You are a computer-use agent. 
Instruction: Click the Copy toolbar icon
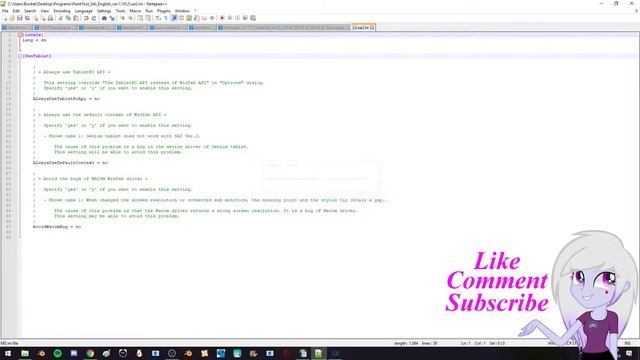[68, 18]
